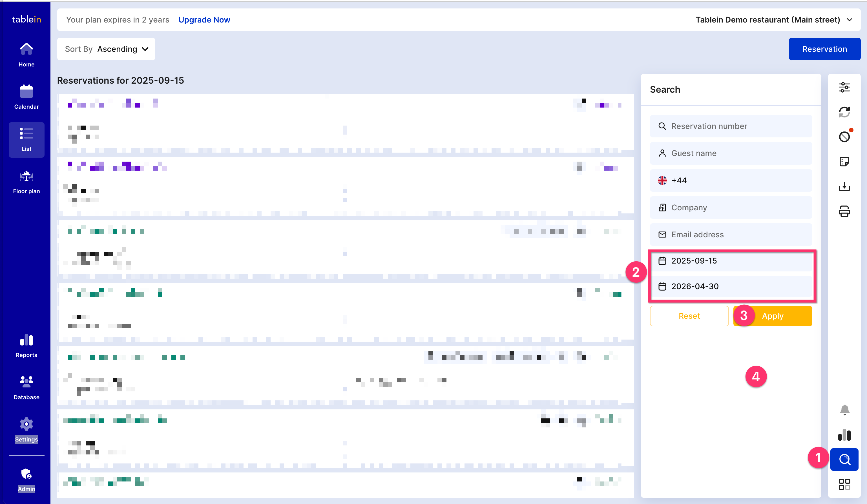This screenshot has width=867, height=504.
Task: Click the refresh reservations icon
Action: 844,112
